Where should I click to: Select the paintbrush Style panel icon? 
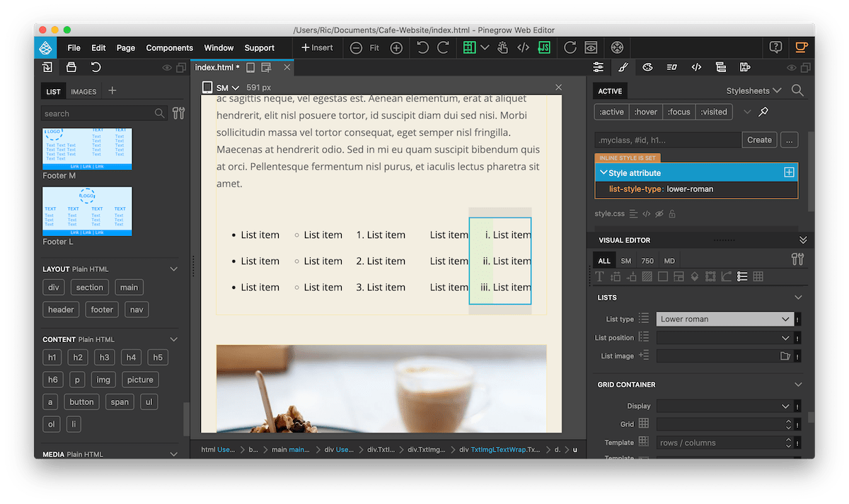coord(623,68)
